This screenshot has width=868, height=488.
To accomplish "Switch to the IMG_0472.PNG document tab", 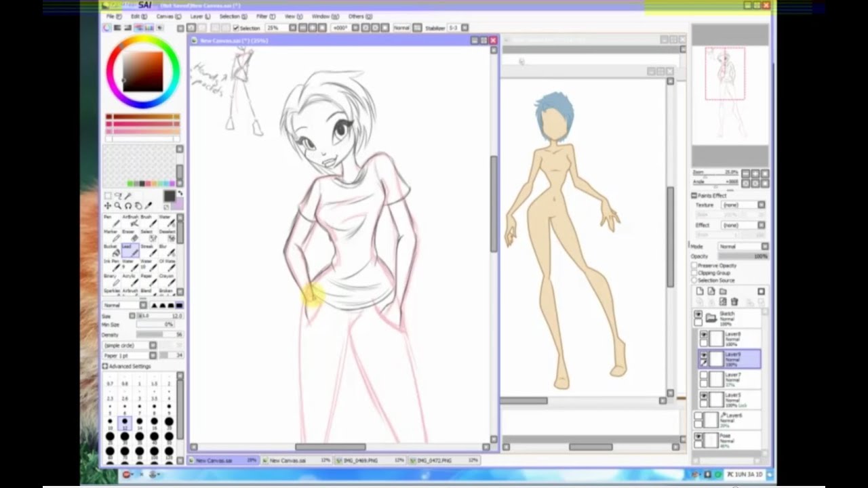I will pyautogui.click(x=444, y=461).
